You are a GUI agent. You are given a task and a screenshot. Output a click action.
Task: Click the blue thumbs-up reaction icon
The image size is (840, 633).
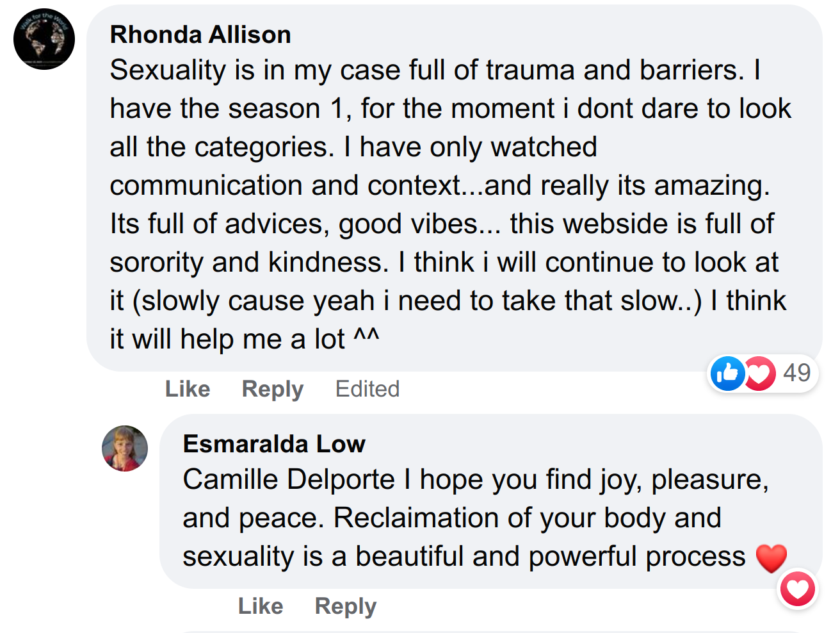tap(727, 373)
